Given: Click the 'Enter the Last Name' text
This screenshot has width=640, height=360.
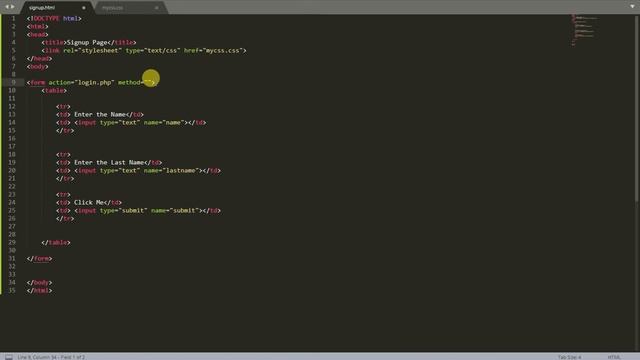Looking at the screenshot, I should click(x=109, y=162).
